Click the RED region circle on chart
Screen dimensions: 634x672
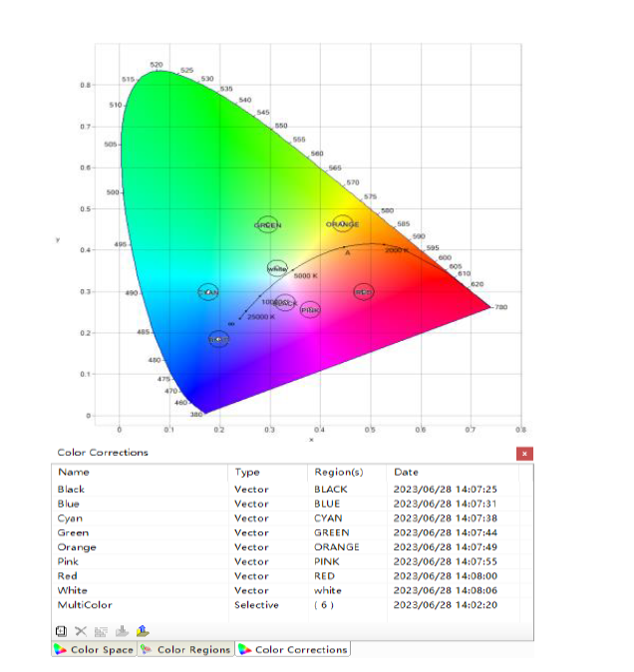(x=364, y=292)
